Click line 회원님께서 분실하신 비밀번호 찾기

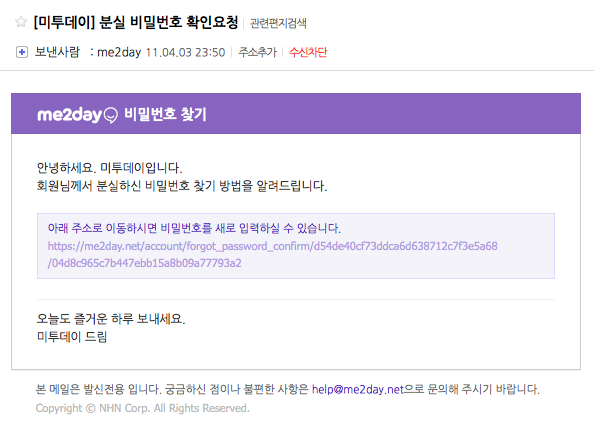[x=182, y=186]
